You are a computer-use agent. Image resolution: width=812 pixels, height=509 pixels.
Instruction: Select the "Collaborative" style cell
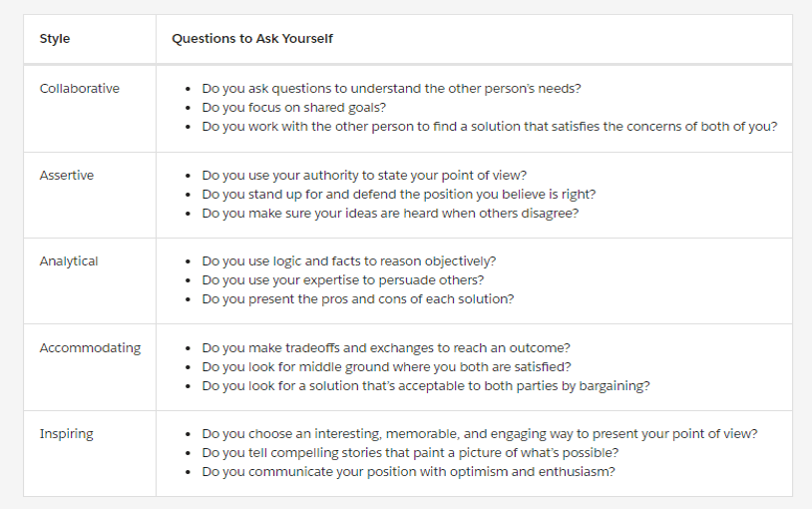tap(79, 89)
